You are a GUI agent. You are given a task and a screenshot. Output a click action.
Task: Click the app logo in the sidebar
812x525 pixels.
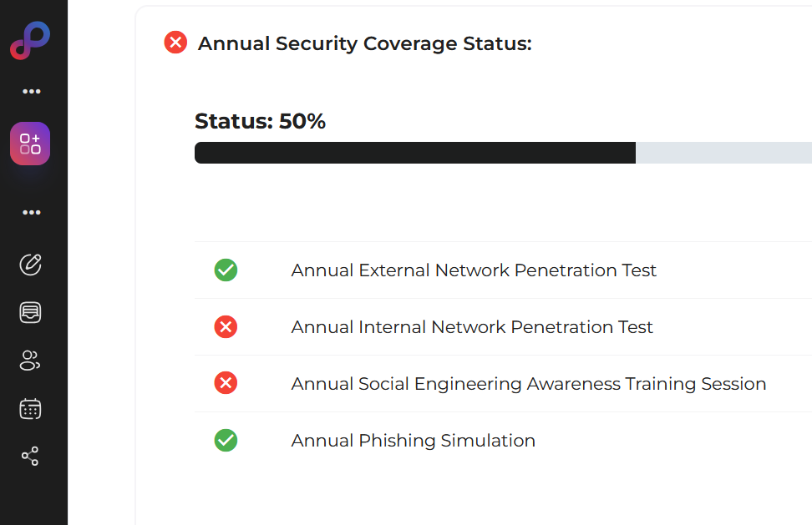pos(30,40)
